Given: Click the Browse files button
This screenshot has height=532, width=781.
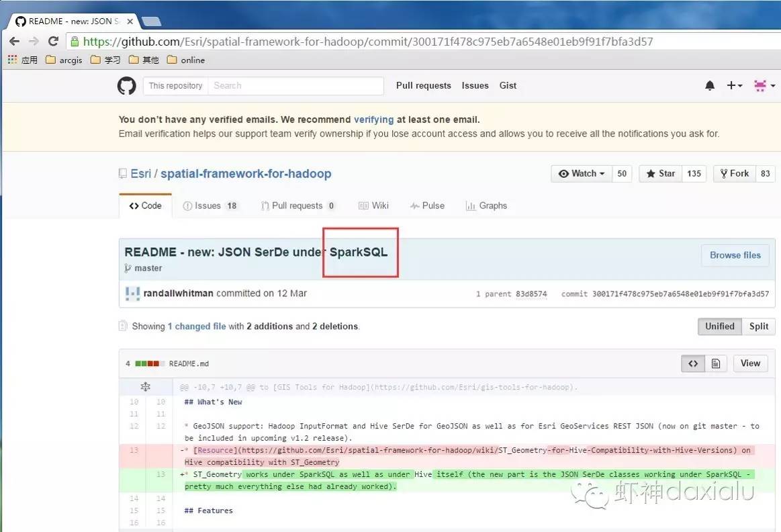Looking at the screenshot, I should click(735, 255).
